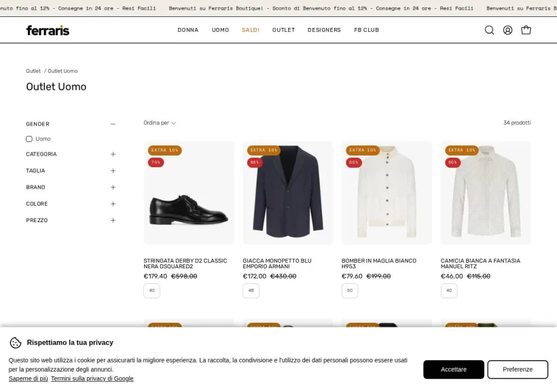Click the €46,00 sale price
The image size is (557, 392).
452,276
